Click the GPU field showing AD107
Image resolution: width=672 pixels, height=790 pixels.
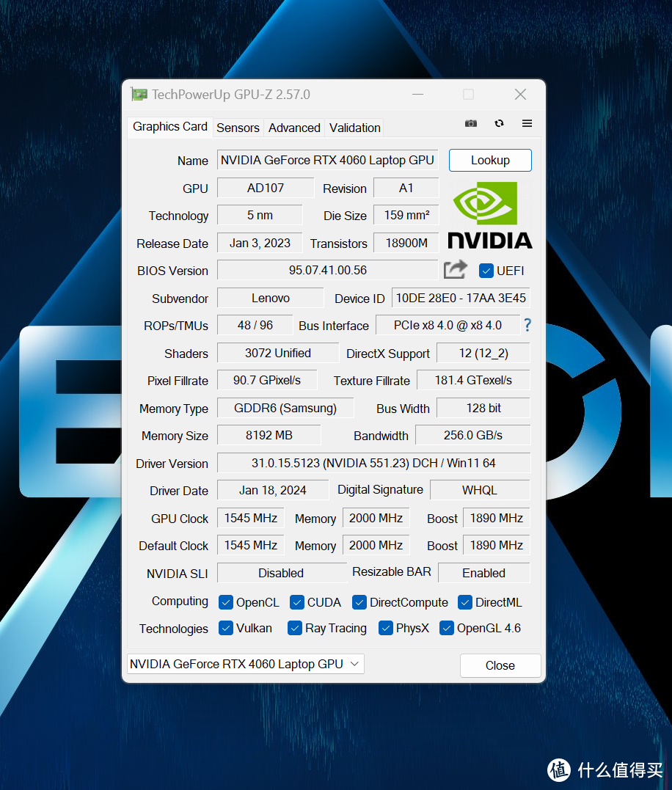pyautogui.click(x=266, y=188)
